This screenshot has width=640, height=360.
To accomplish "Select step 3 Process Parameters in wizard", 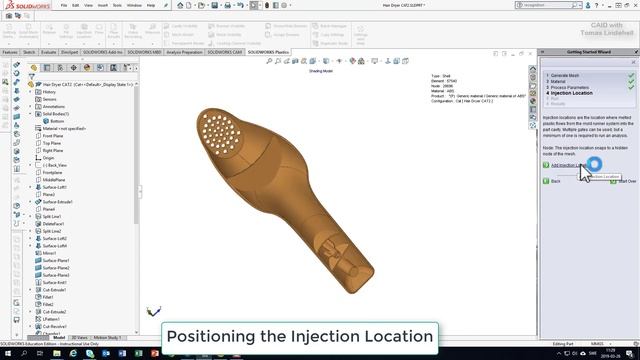I will [x=568, y=87].
